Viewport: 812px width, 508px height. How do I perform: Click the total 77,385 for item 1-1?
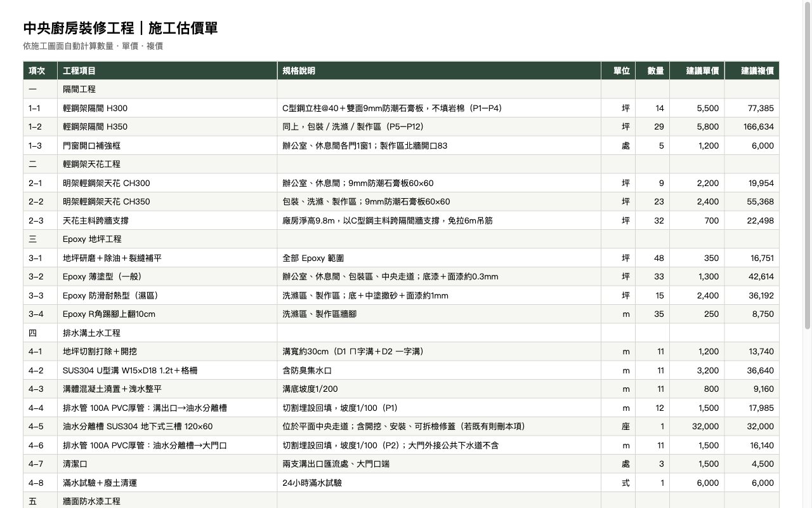coord(761,109)
